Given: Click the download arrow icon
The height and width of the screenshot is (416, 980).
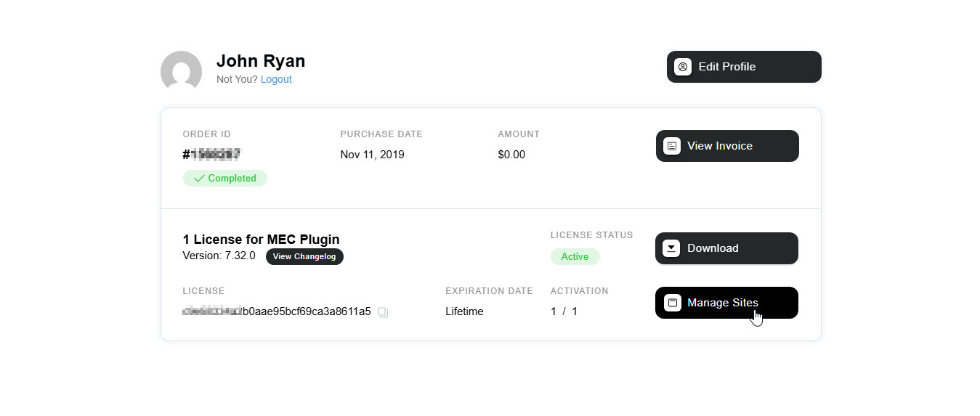Looking at the screenshot, I should point(671,248).
